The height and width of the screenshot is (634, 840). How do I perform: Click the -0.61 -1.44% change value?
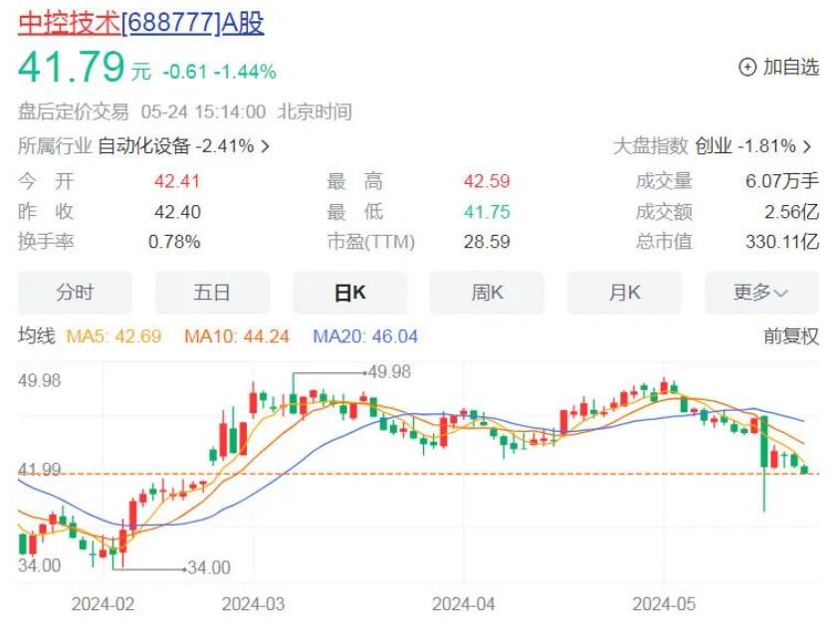220,72
